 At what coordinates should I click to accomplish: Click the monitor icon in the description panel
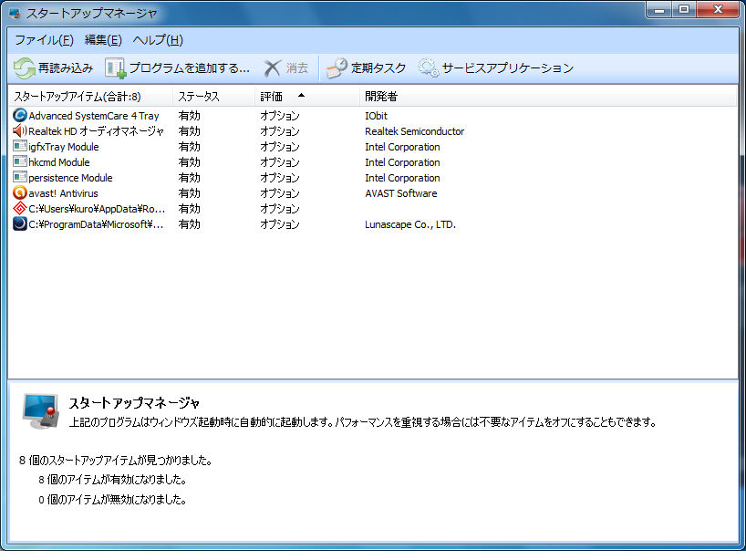point(41,411)
